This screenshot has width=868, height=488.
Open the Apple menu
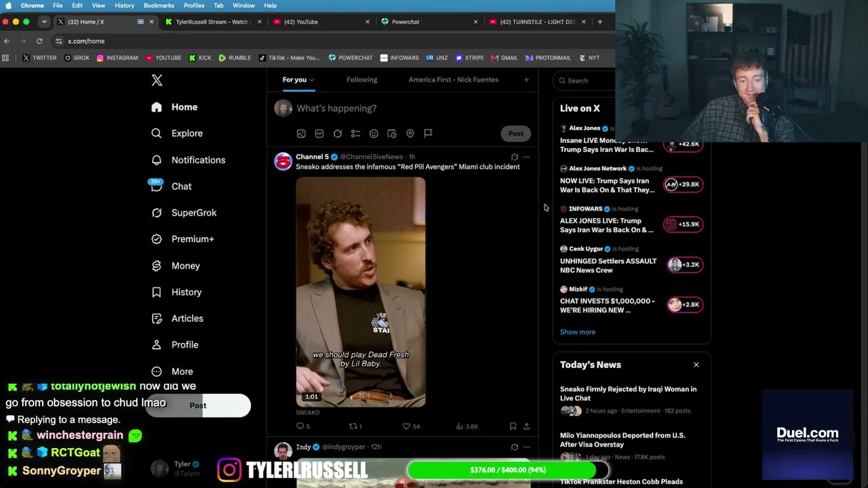(8, 5)
